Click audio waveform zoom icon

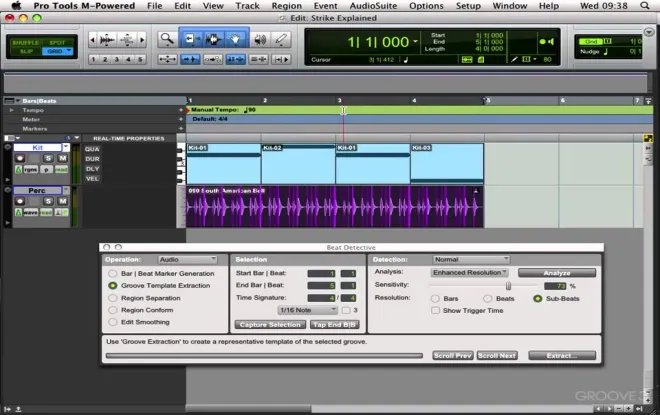tap(107, 40)
